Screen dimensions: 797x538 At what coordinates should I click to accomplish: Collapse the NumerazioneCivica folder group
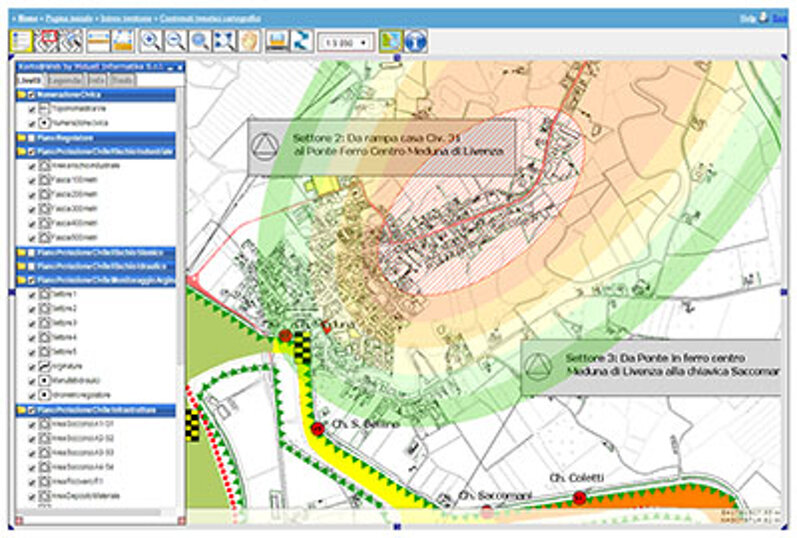click(x=21, y=94)
